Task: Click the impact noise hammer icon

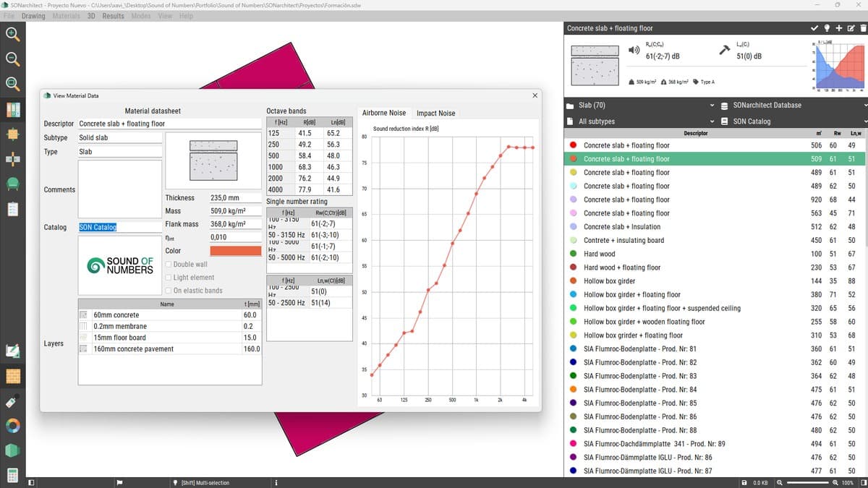Action: (724, 50)
